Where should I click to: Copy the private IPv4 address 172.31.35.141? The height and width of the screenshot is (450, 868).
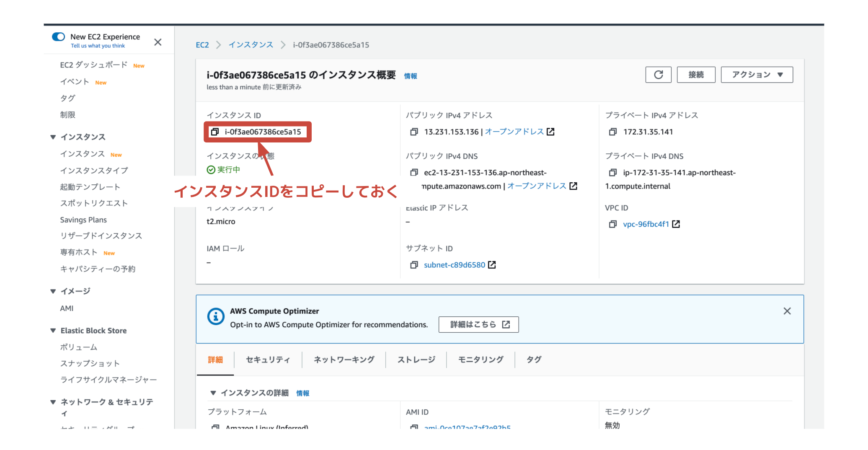pos(613,132)
